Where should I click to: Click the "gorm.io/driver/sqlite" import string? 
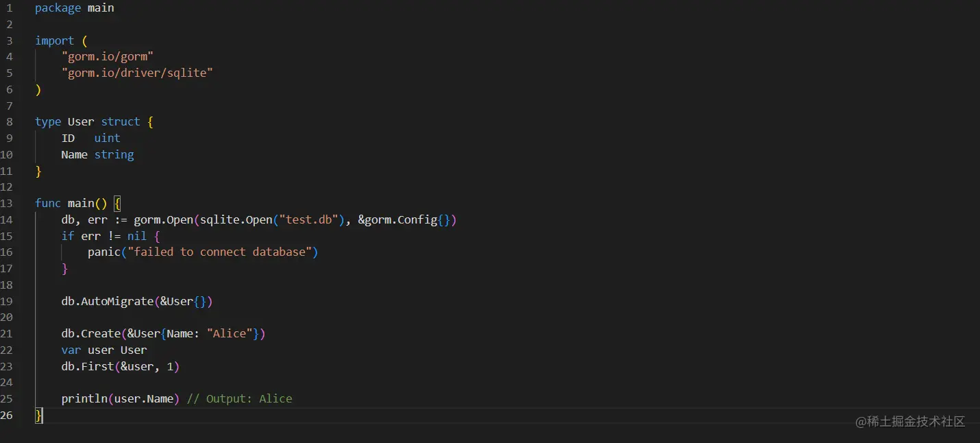pos(137,73)
